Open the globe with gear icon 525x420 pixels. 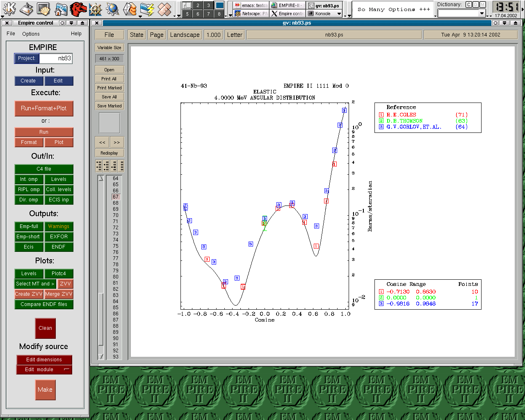pyautogui.click(x=112, y=8)
